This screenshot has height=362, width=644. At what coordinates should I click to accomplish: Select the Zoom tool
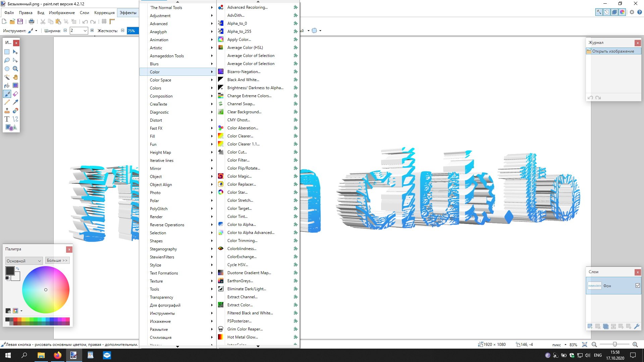click(x=15, y=69)
